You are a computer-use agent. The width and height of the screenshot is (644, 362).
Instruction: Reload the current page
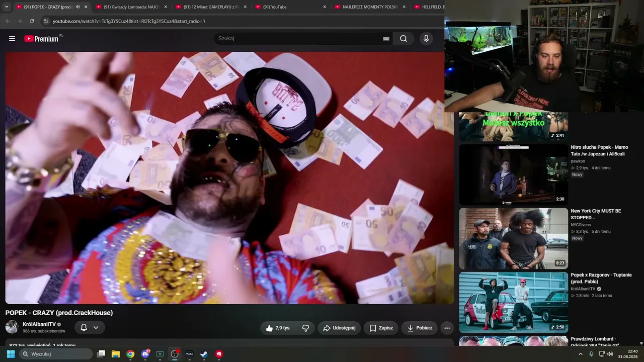pos(32,21)
